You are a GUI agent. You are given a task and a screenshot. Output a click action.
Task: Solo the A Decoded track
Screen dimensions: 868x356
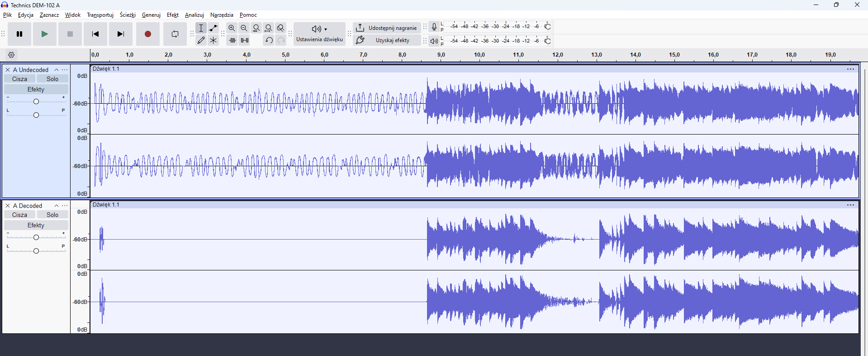click(52, 215)
